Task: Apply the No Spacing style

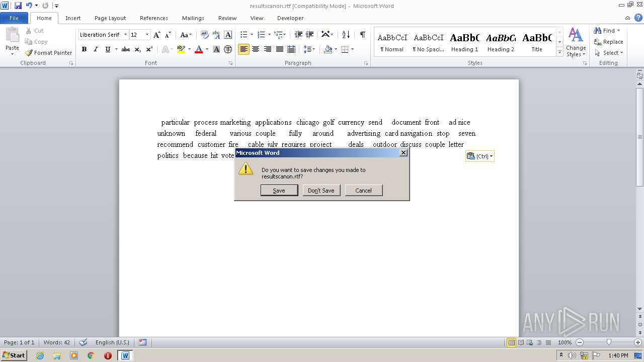Action: pos(428,42)
